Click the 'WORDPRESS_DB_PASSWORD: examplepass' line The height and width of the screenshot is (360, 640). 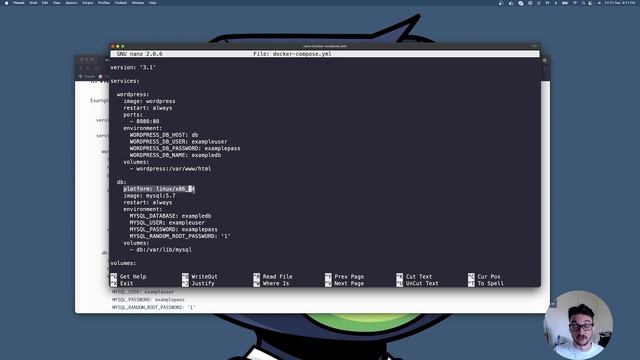point(185,148)
